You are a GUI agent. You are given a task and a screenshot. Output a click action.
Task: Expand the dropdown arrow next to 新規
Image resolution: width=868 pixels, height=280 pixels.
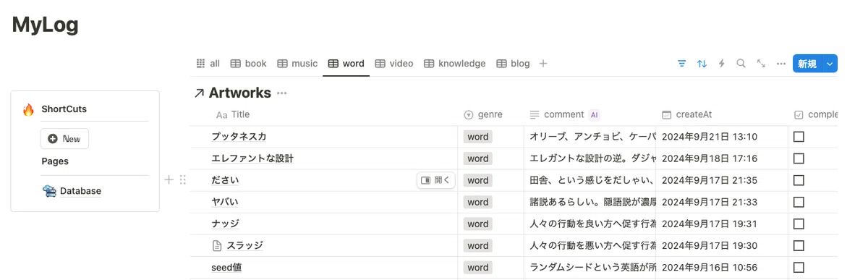tap(830, 64)
